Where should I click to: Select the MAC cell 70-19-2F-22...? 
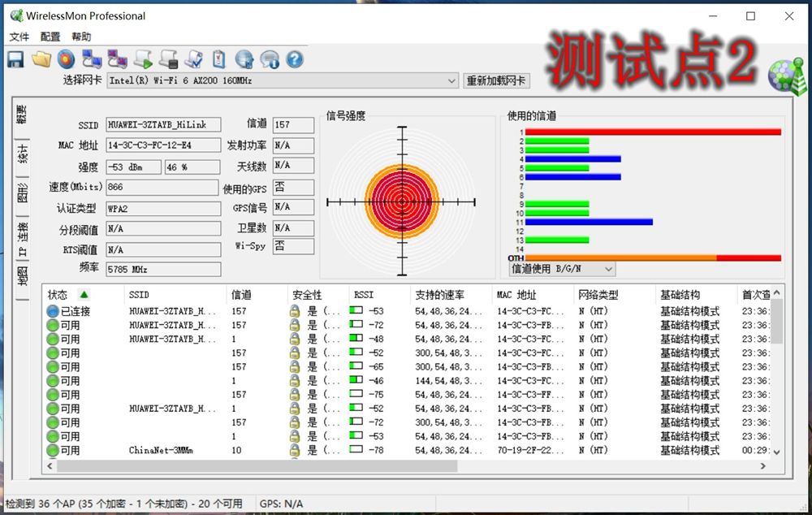pos(530,450)
